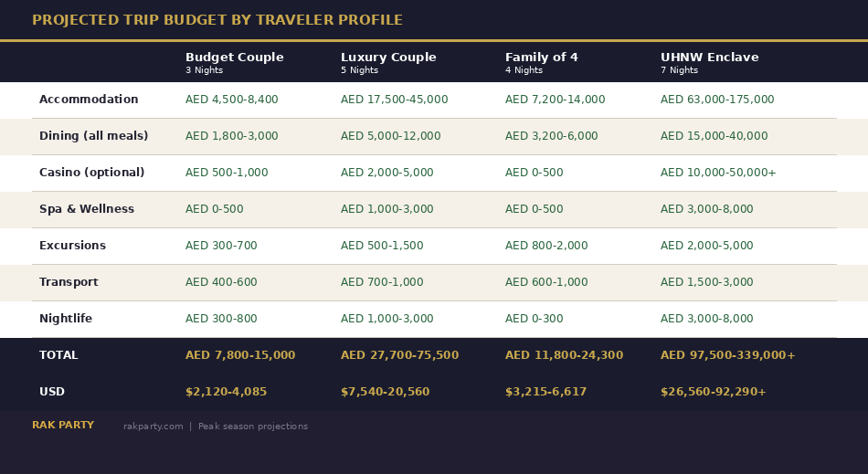Click the Excursions row label
Image resolution: width=868 pixels, height=474 pixels.
coord(72,246)
